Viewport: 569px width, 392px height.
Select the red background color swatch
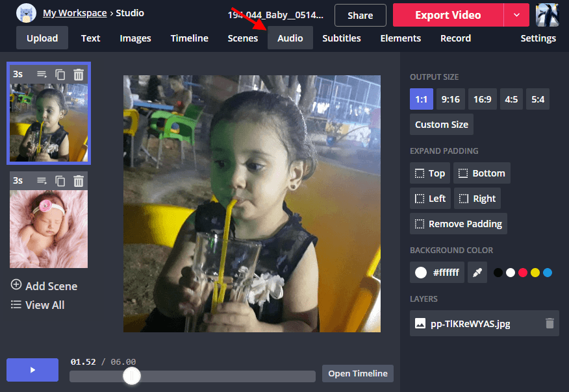click(523, 273)
